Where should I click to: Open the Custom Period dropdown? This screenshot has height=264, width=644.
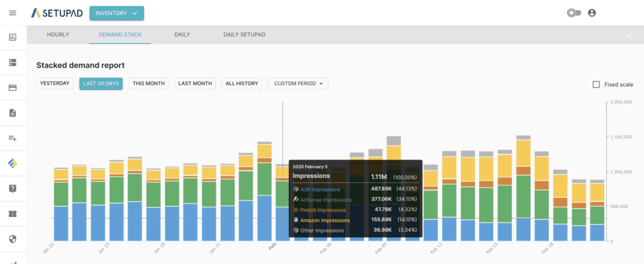click(x=298, y=84)
